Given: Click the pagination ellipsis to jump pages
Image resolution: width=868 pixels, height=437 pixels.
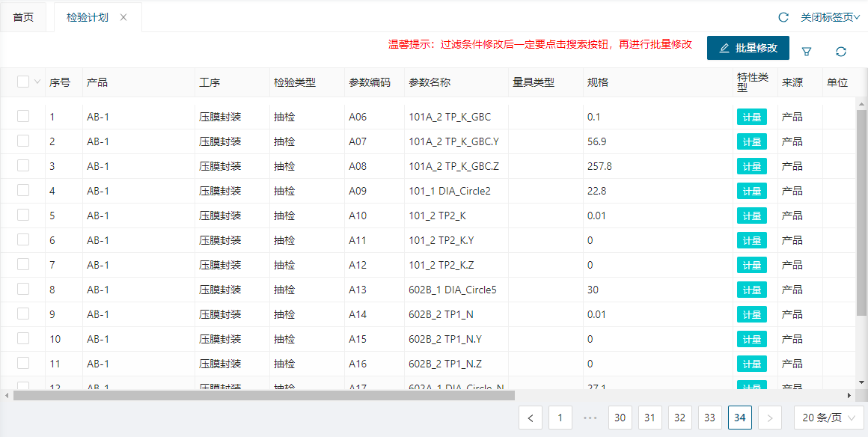Looking at the screenshot, I should [590, 418].
